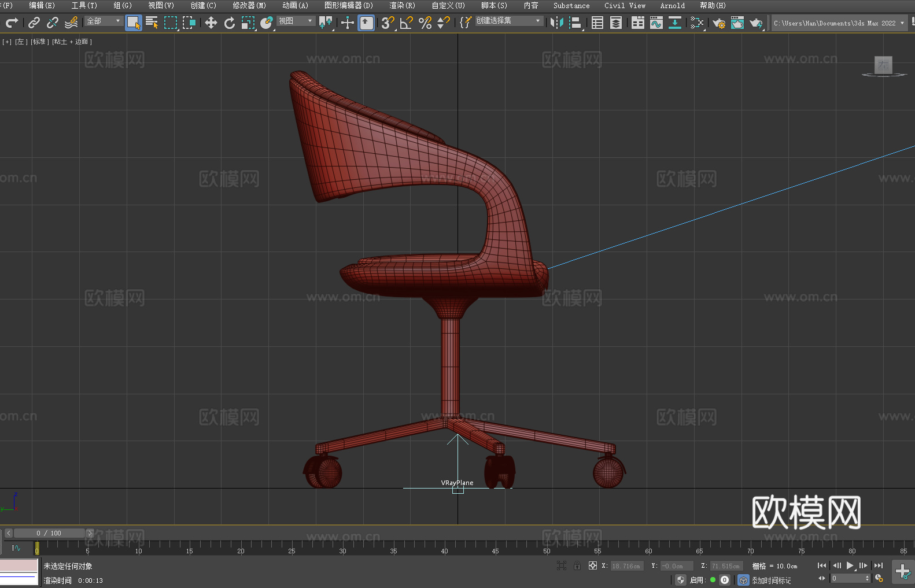
Task: Open the viewport [+] general menu
Action: click(x=7, y=42)
